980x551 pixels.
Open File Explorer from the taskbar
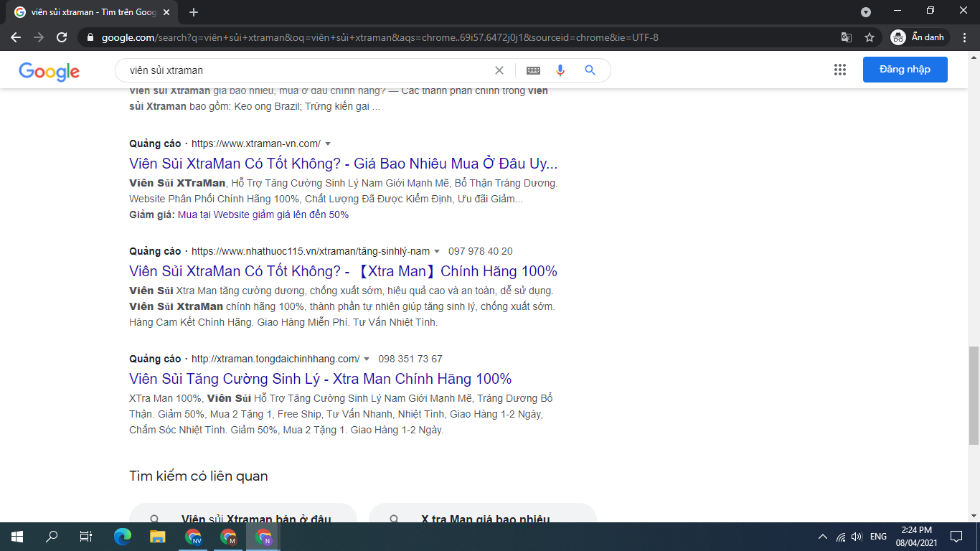[158, 537]
